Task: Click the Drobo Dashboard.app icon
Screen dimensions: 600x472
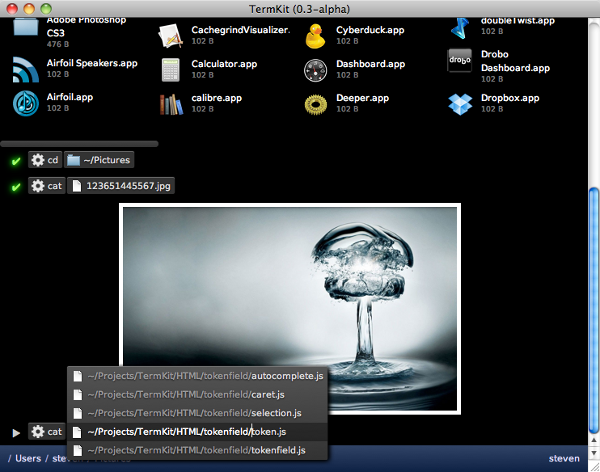Action: tap(460, 60)
